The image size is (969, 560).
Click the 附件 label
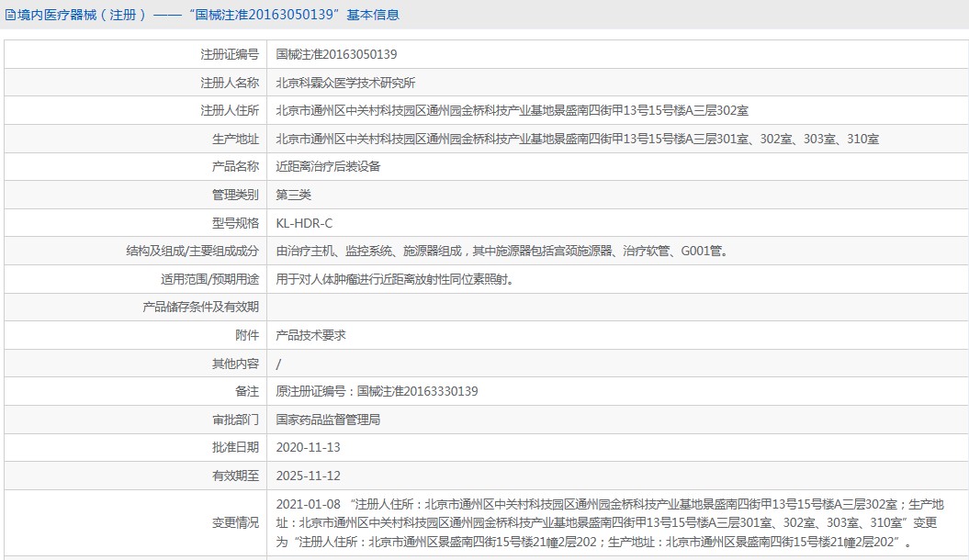(247, 335)
